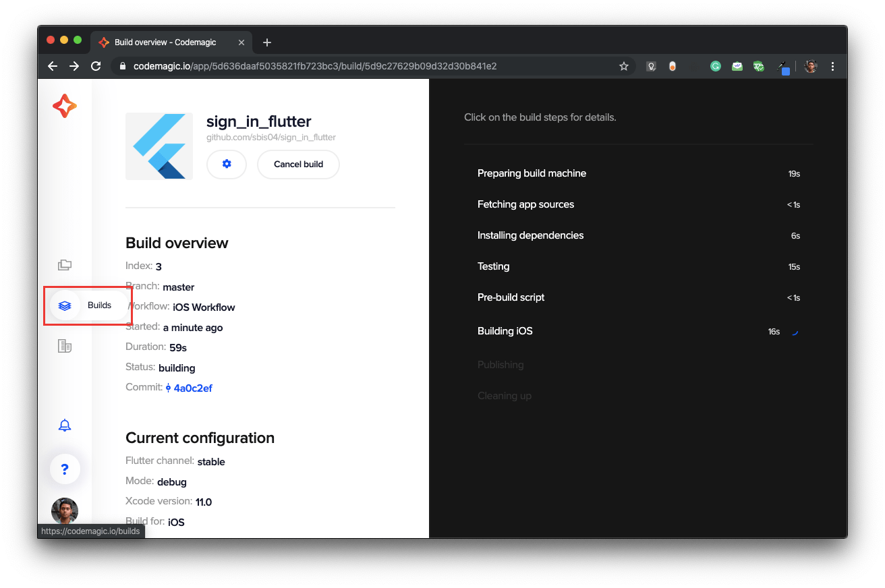Expand the Testing build step details
The image size is (885, 588).
click(637, 266)
